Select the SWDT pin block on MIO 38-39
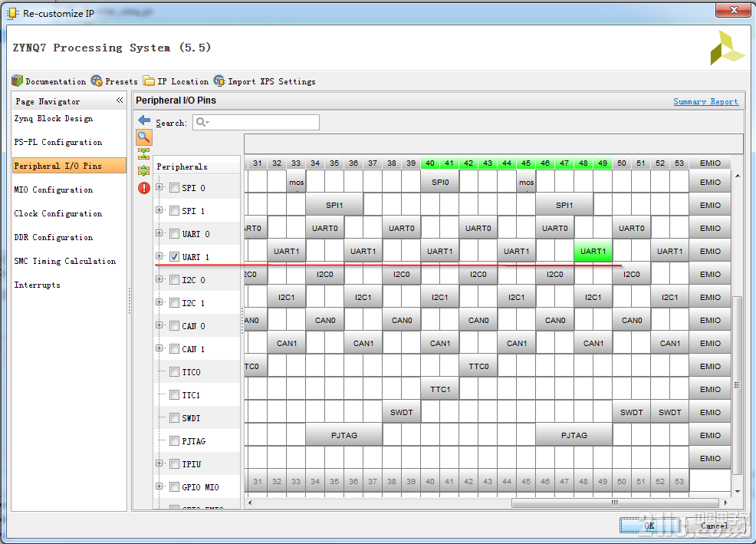This screenshot has width=756, height=544. click(x=402, y=412)
